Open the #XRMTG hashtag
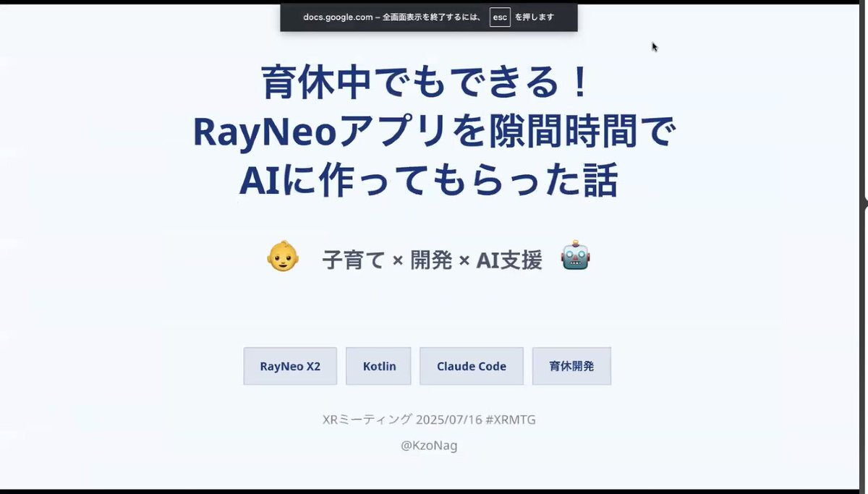Screen dimensions: 868x494 coord(511,420)
